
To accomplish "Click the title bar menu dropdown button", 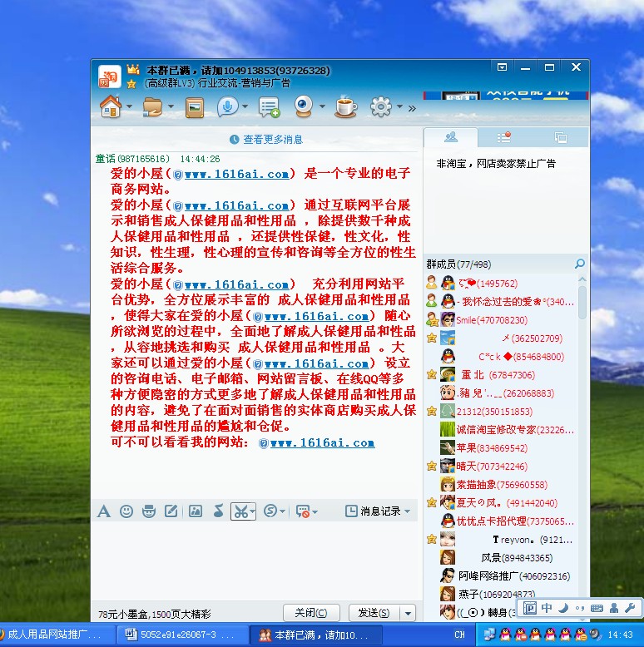I will pos(502,67).
